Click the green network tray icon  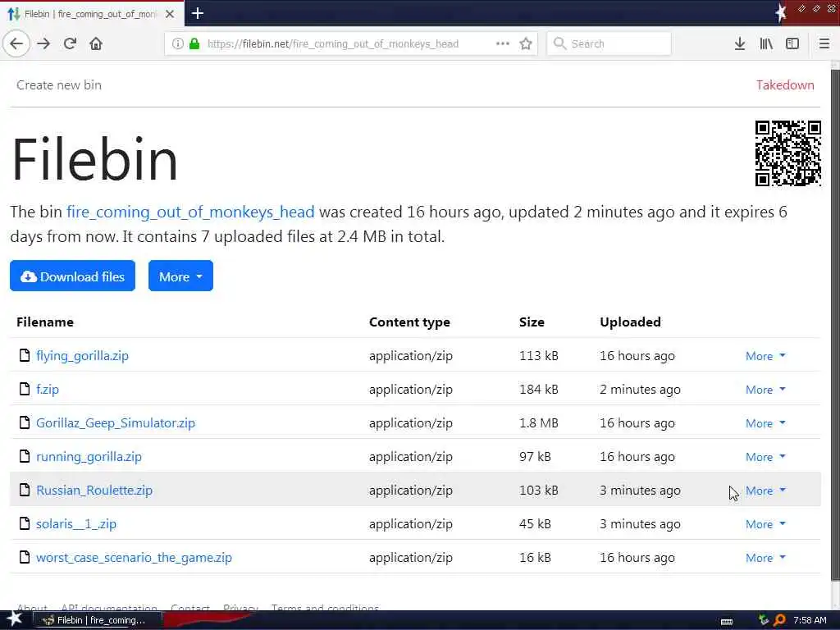click(764, 620)
